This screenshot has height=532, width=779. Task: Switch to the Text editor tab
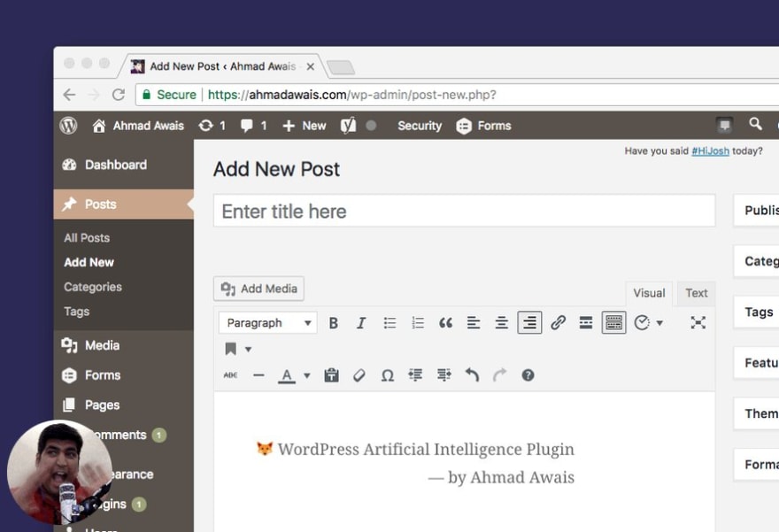point(696,293)
